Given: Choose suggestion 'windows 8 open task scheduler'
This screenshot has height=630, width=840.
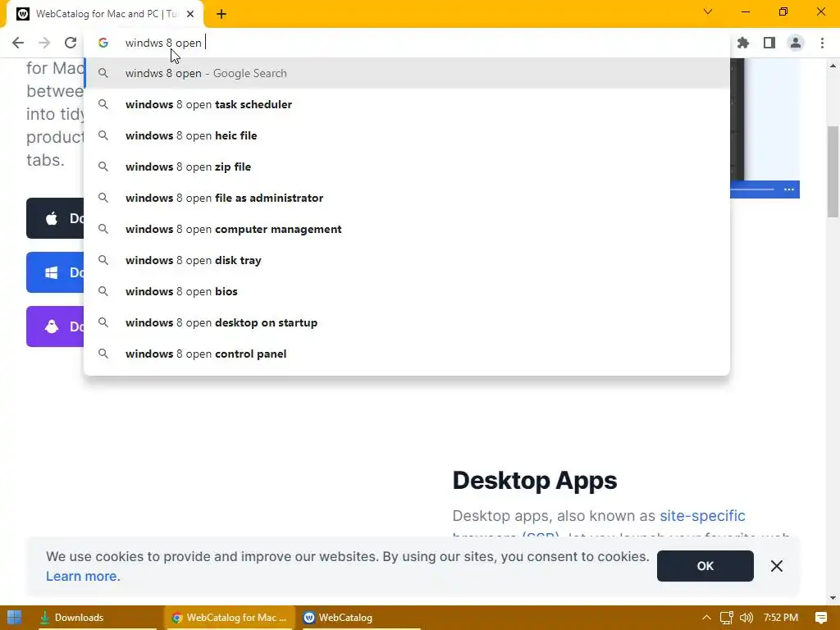Looking at the screenshot, I should pyautogui.click(x=407, y=104).
